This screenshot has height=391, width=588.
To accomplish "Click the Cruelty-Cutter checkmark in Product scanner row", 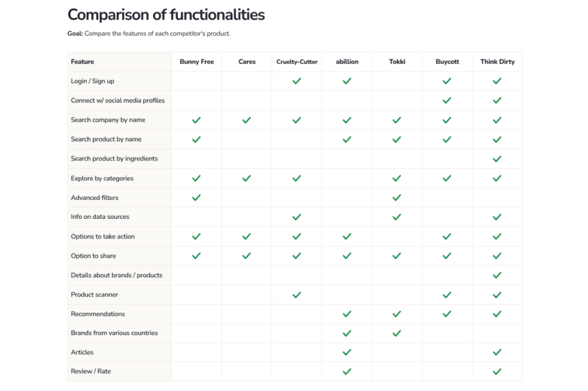I will click(297, 295).
